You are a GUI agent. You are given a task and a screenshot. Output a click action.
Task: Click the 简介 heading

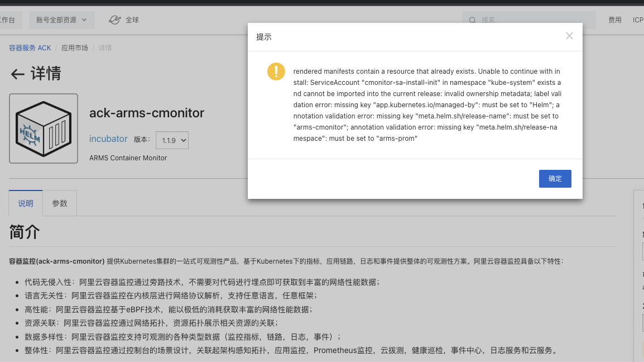tap(25, 232)
